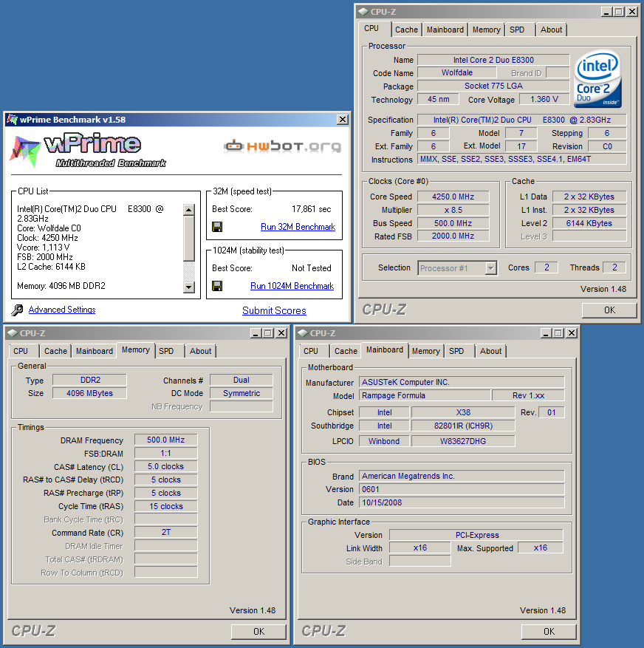Close the CPU-Z processor window
This screenshot has height=648, width=644.
(x=632, y=12)
